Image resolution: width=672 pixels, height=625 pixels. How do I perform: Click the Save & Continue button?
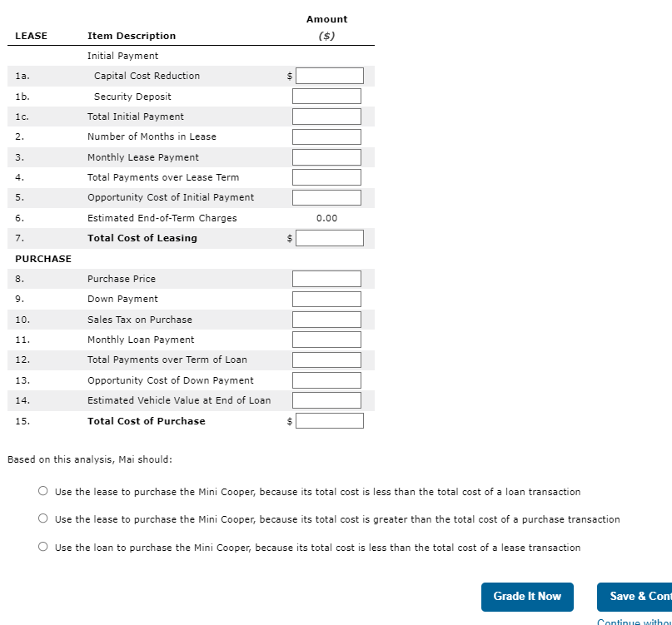635,597
